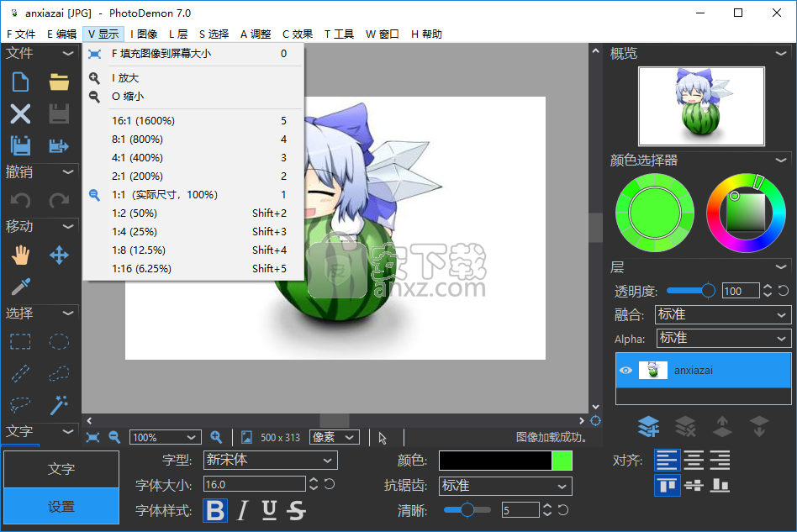Create a new image file

(x=20, y=82)
